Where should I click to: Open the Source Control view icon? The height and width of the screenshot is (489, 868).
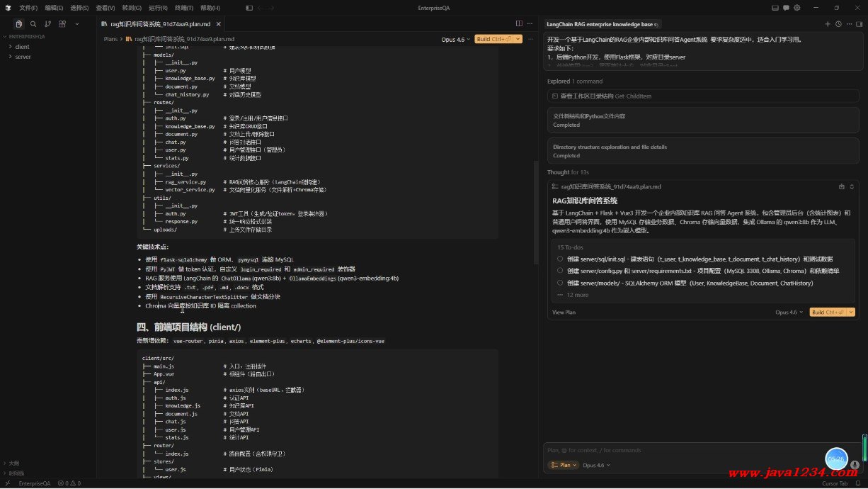point(47,24)
